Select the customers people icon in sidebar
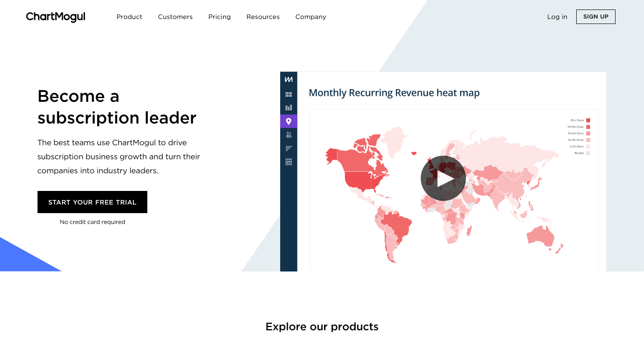Screen dimensions: 644x357 pyautogui.click(x=288, y=135)
